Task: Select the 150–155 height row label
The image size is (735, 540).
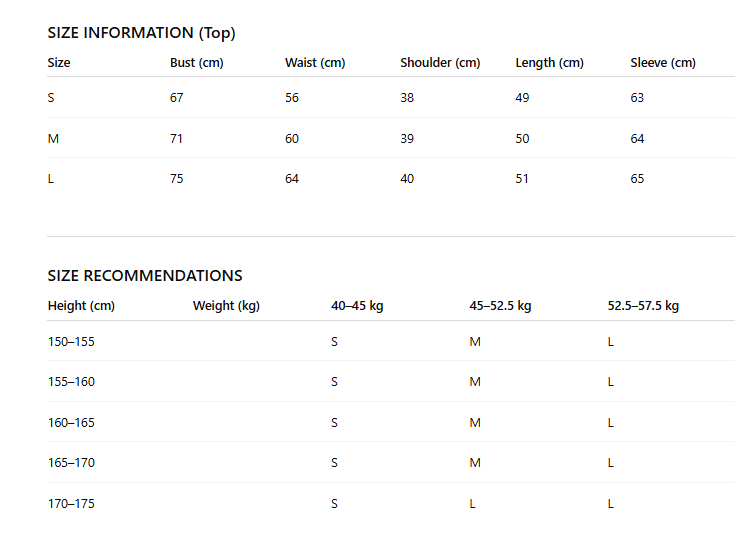Action: click(x=71, y=342)
